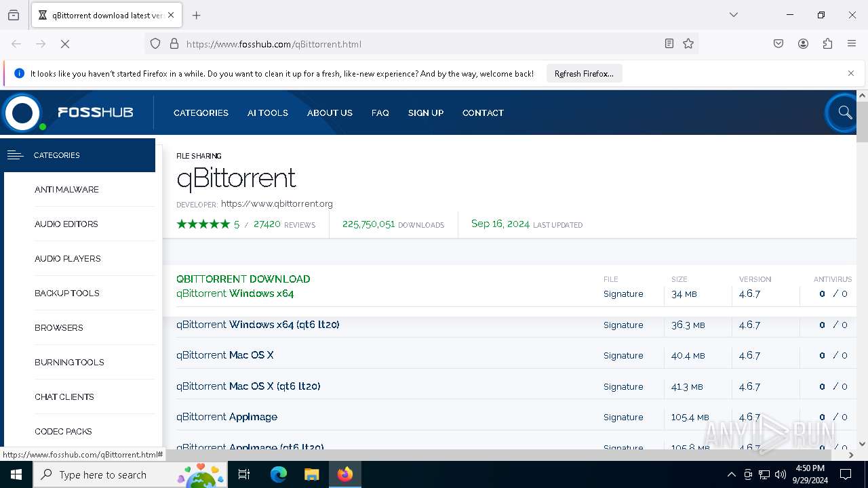
Task: Click the address bar URL field
Action: pos(420,44)
